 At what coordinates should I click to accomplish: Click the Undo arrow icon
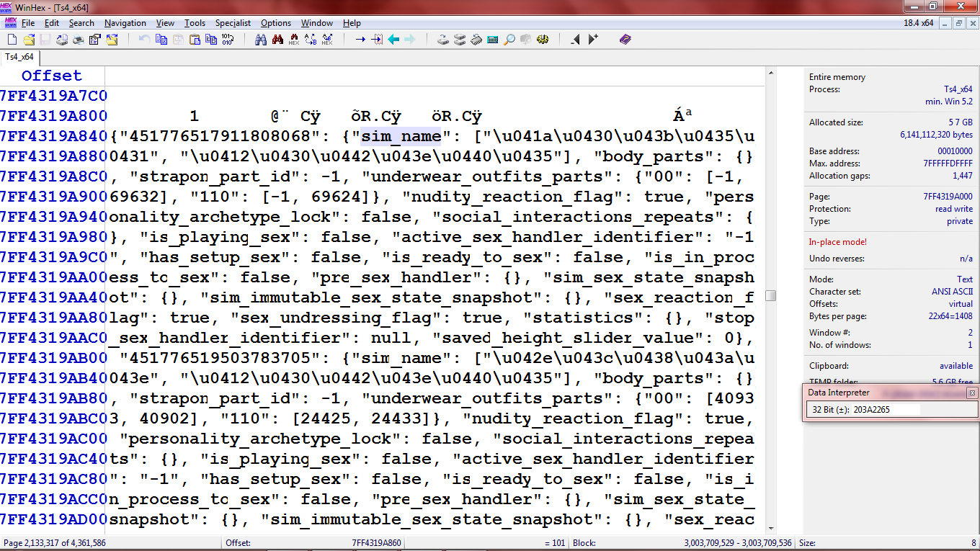coord(145,40)
